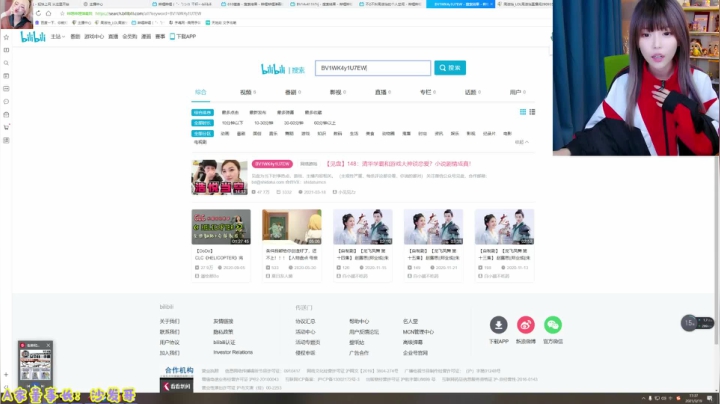Open the CLC HELICOPTER video thumbnail

(x=221, y=227)
